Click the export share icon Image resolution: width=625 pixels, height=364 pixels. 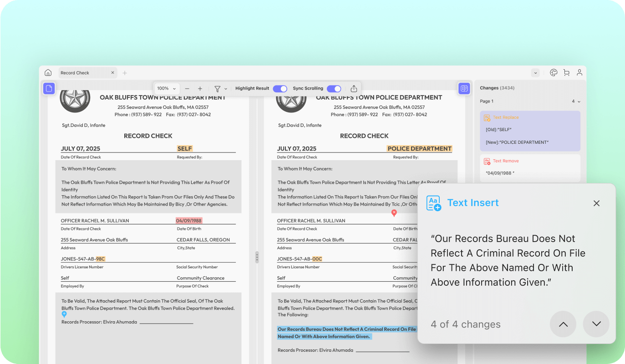pyautogui.click(x=354, y=89)
